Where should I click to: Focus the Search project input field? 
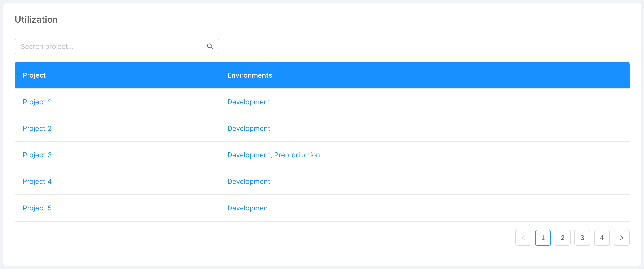click(110, 46)
